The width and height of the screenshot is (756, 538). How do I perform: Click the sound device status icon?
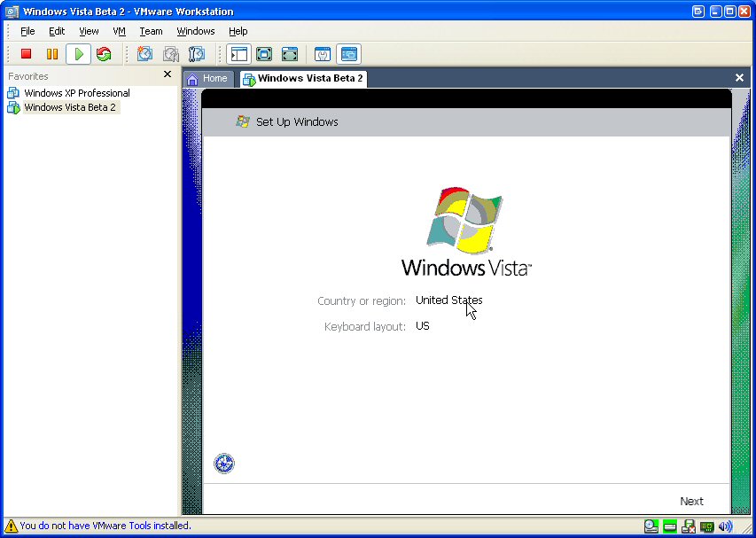[725, 526]
